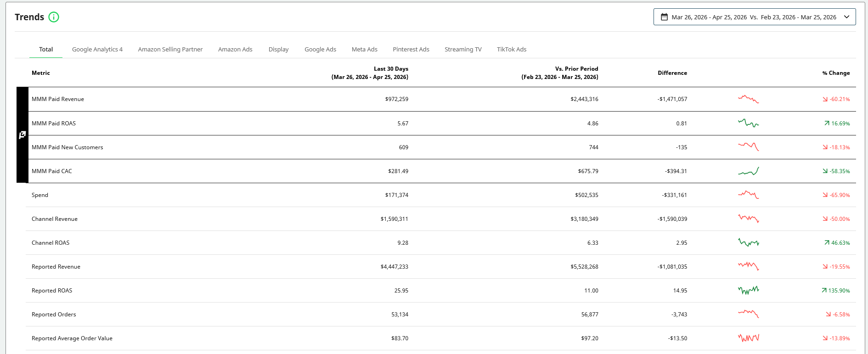The height and width of the screenshot is (354, 868).
Task: Click the calendar icon in date selector
Action: [664, 17]
